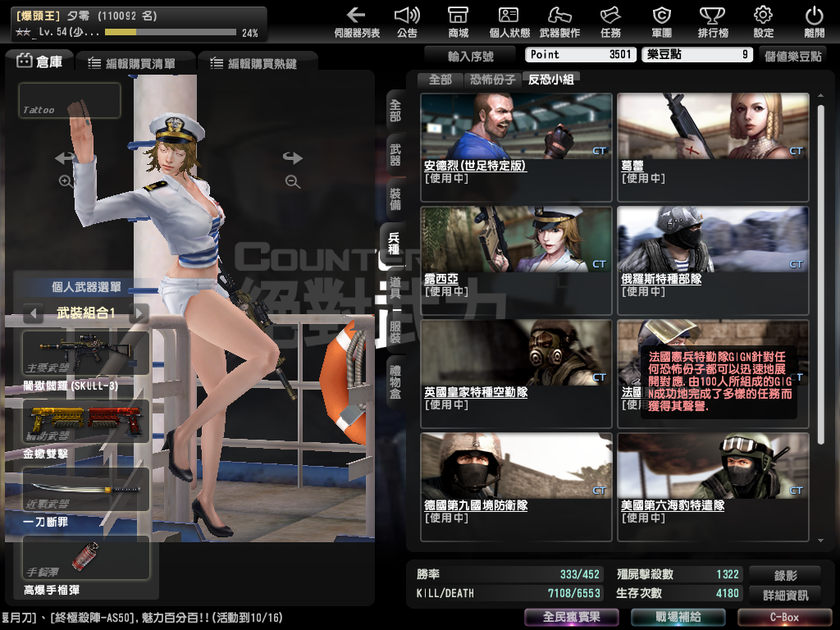Select the 露西亞 character card
This screenshot has width=840, height=630.
point(517,260)
